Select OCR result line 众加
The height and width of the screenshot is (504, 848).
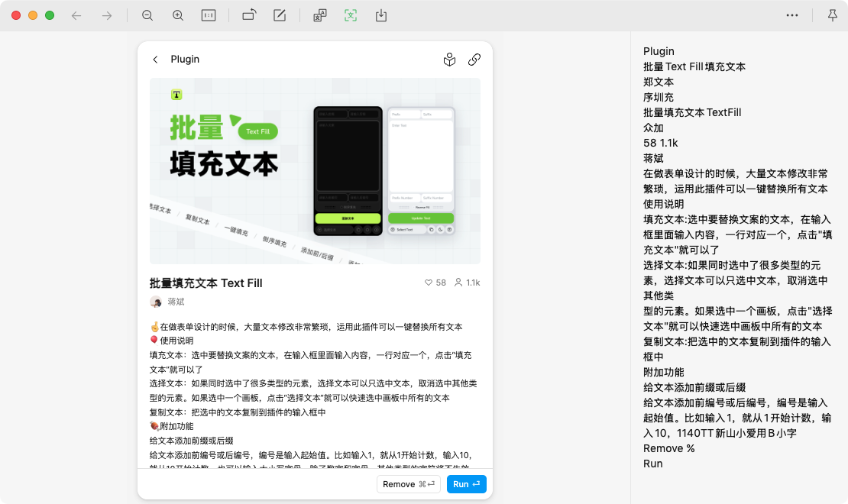point(653,128)
